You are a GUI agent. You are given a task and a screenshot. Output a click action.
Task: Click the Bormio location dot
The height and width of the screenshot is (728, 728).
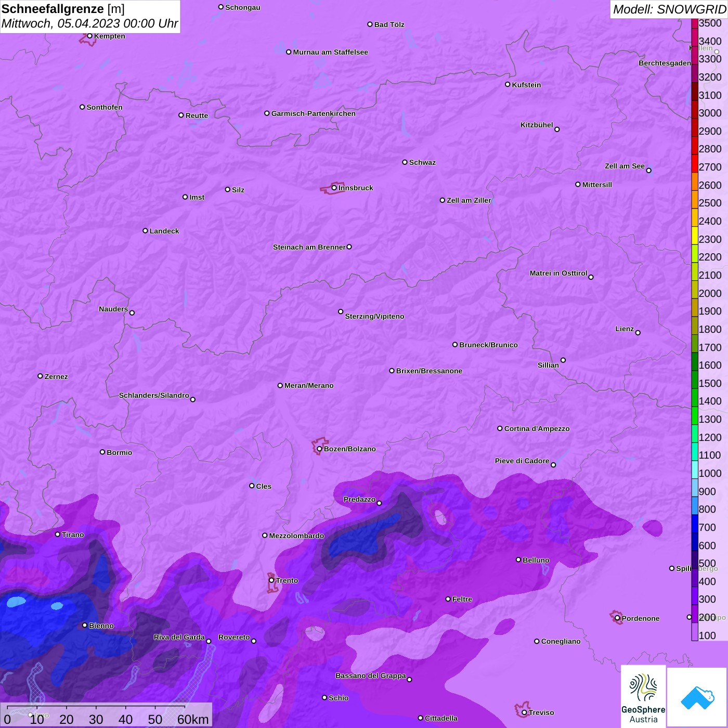pyautogui.click(x=102, y=452)
